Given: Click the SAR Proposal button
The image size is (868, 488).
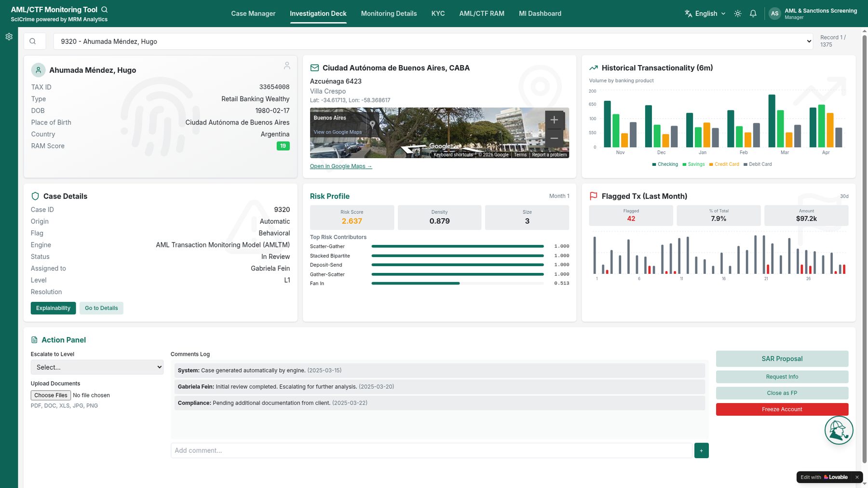Looking at the screenshot, I should tap(782, 359).
